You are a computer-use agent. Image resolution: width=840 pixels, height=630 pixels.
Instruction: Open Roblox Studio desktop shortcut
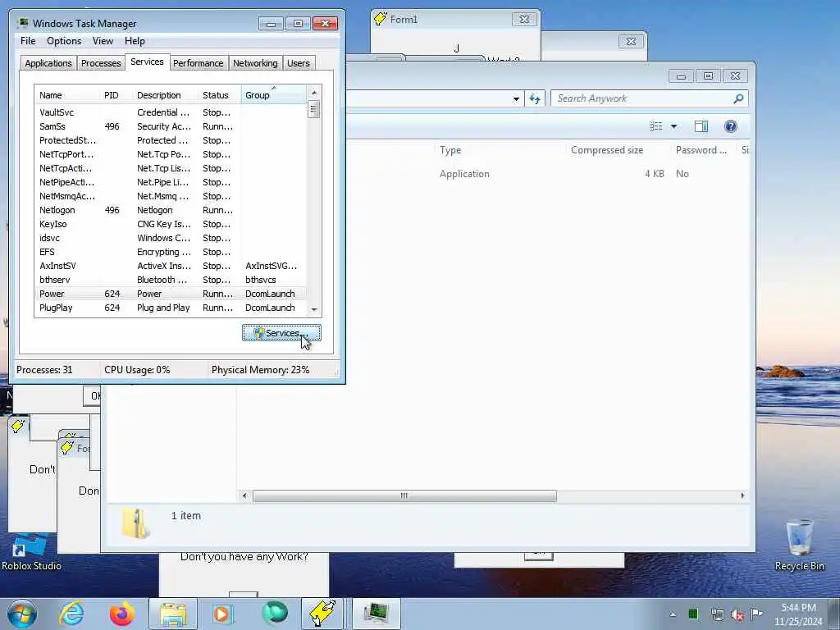31,552
